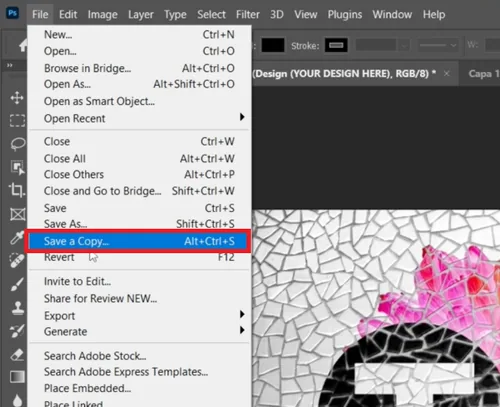Select the Clone Stamp tool
This screenshot has width=500, height=407.
[17, 308]
